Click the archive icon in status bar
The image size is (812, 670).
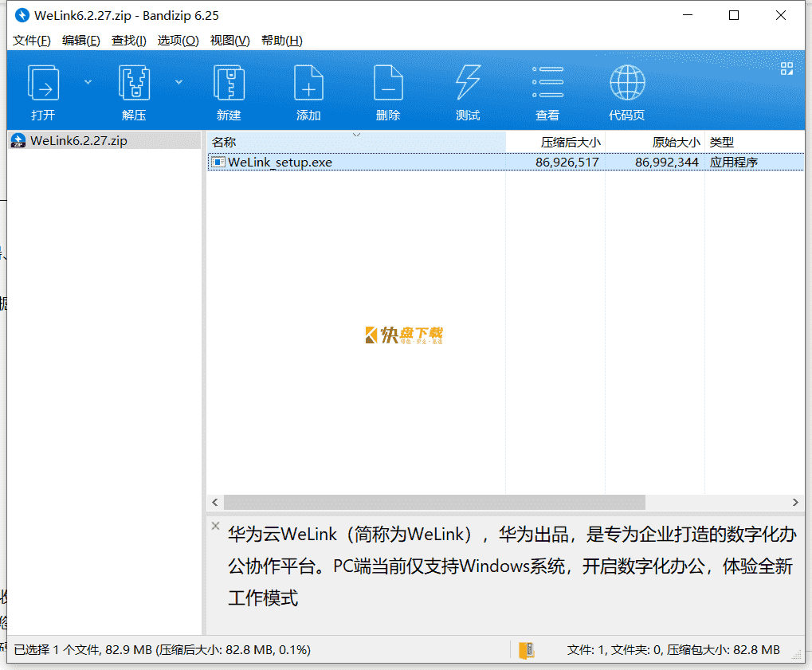tap(526, 650)
